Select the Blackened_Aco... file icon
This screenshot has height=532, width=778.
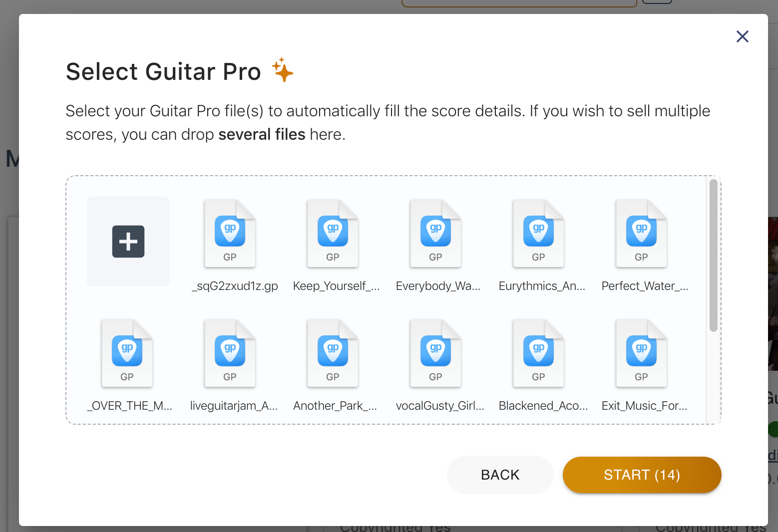pos(539,353)
